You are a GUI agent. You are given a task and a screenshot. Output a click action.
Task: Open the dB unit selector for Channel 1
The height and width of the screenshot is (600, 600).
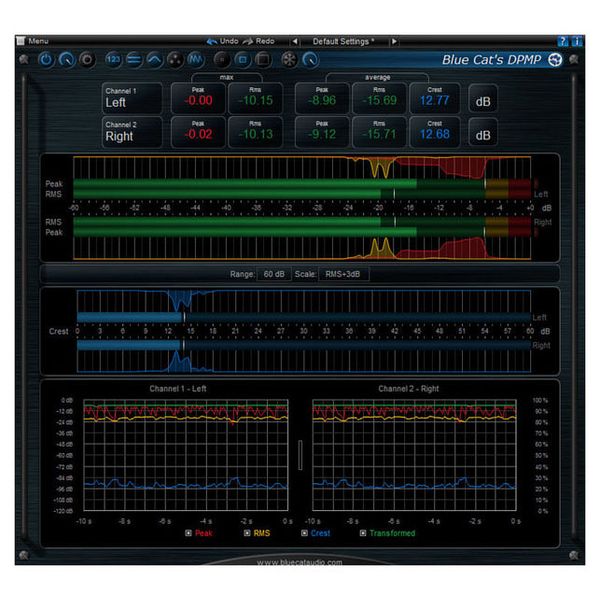pyautogui.click(x=483, y=99)
